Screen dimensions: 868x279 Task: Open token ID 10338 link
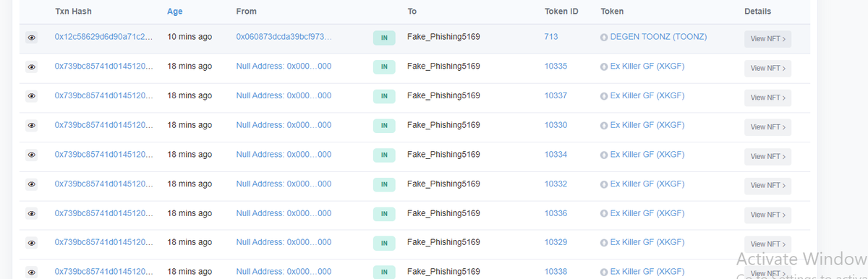click(556, 272)
